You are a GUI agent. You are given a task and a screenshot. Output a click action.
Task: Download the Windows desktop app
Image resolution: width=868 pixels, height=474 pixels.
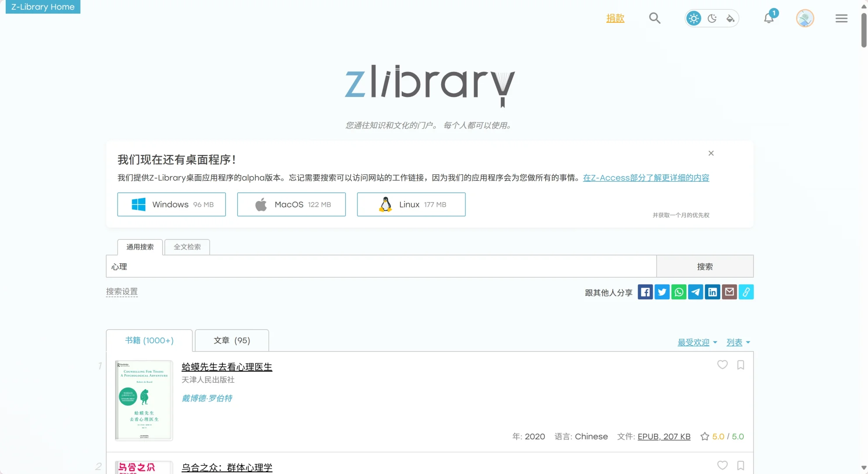tap(171, 205)
